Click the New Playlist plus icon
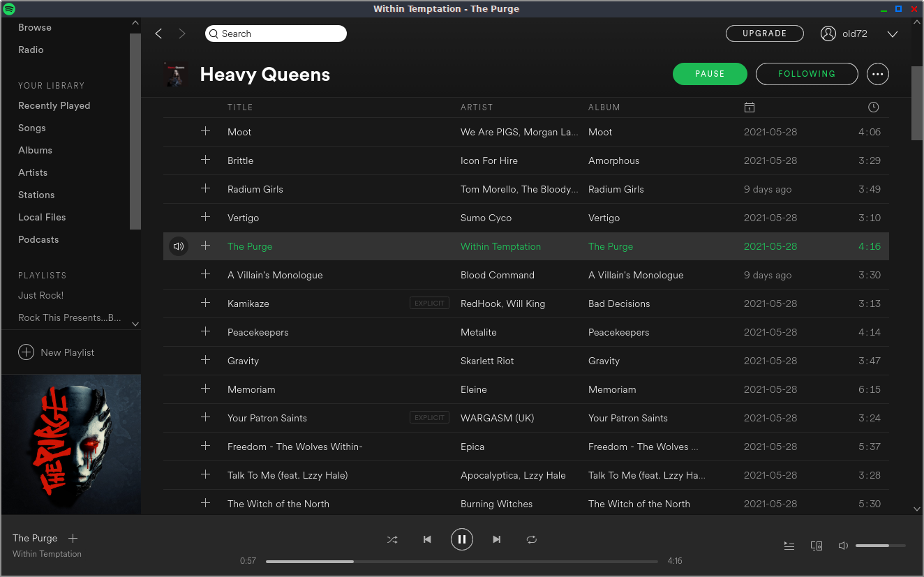This screenshot has height=577, width=924. tap(26, 352)
